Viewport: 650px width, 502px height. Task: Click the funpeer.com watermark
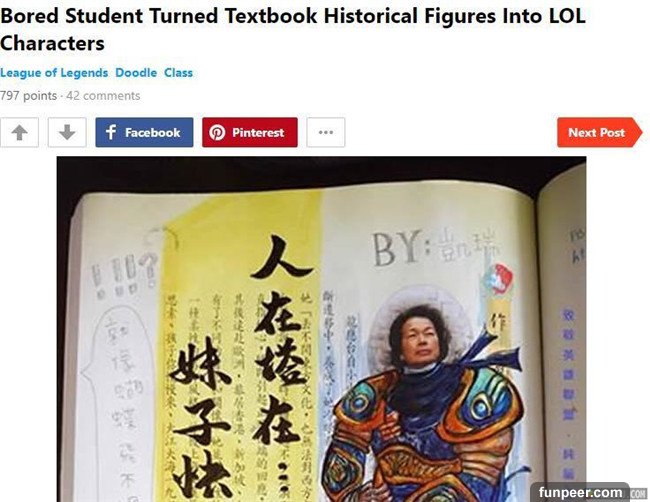580,492
